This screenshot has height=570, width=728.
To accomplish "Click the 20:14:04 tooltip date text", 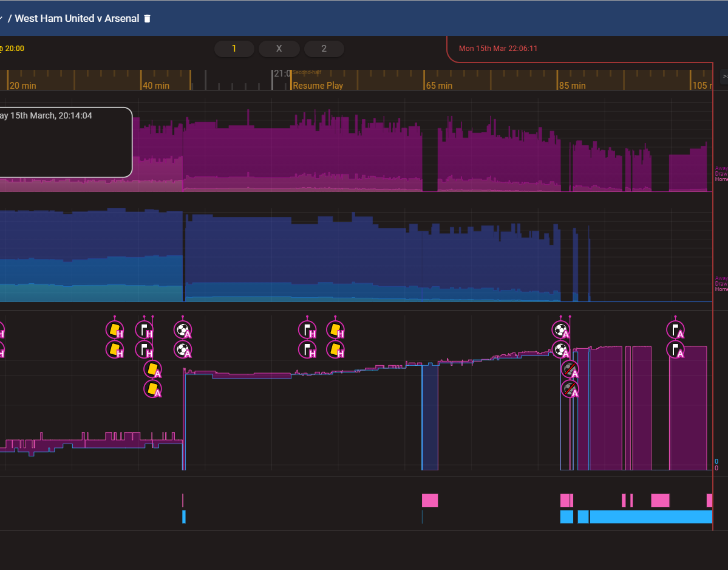I will click(46, 115).
